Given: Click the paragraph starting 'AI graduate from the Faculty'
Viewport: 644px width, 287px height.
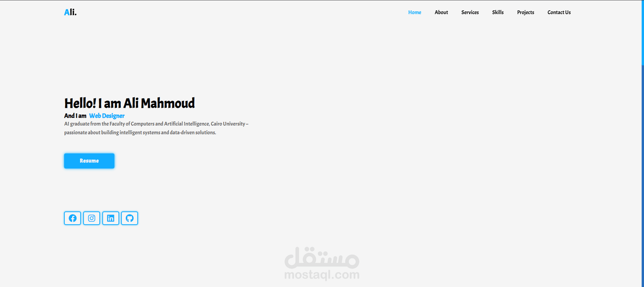Looking at the screenshot, I should (x=156, y=128).
